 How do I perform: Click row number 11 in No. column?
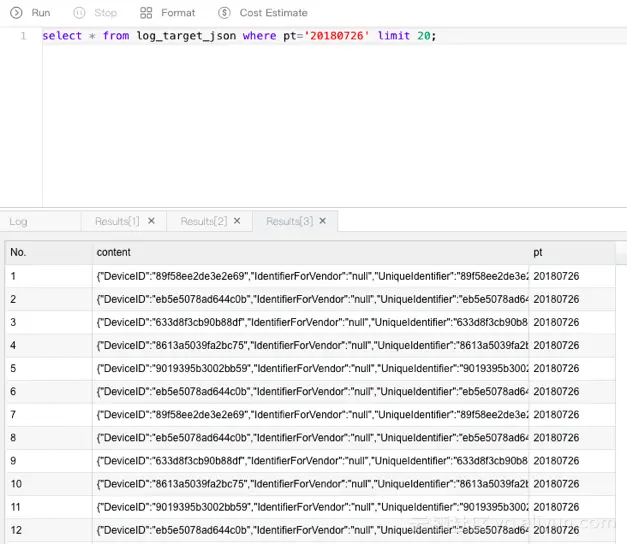16,507
